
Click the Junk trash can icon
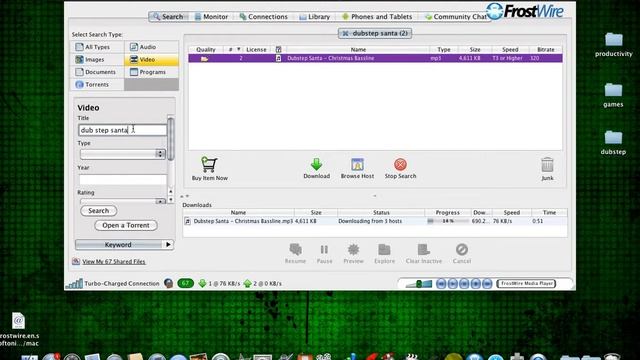pyautogui.click(x=547, y=165)
